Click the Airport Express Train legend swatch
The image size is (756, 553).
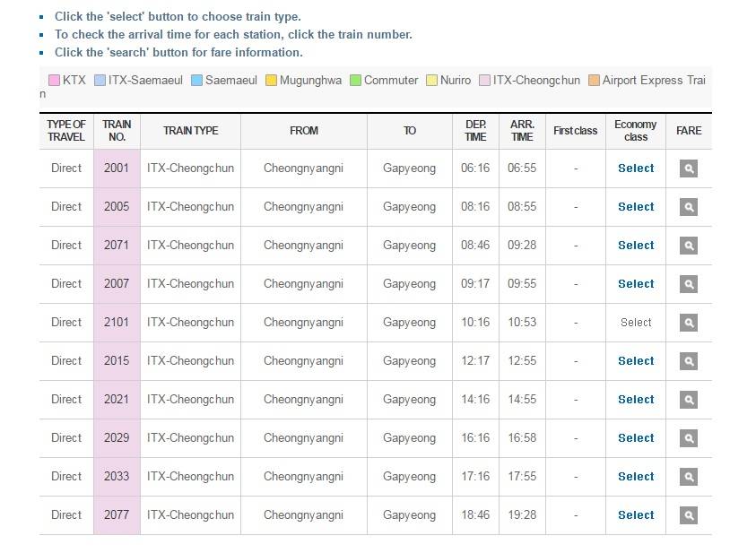[594, 80]
